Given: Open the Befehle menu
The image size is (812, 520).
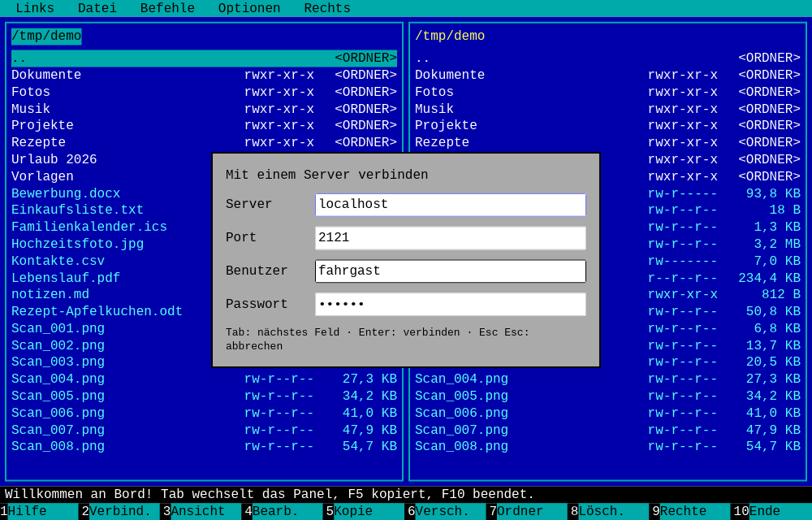Looking at the screenshot, I should click(167, 8).
